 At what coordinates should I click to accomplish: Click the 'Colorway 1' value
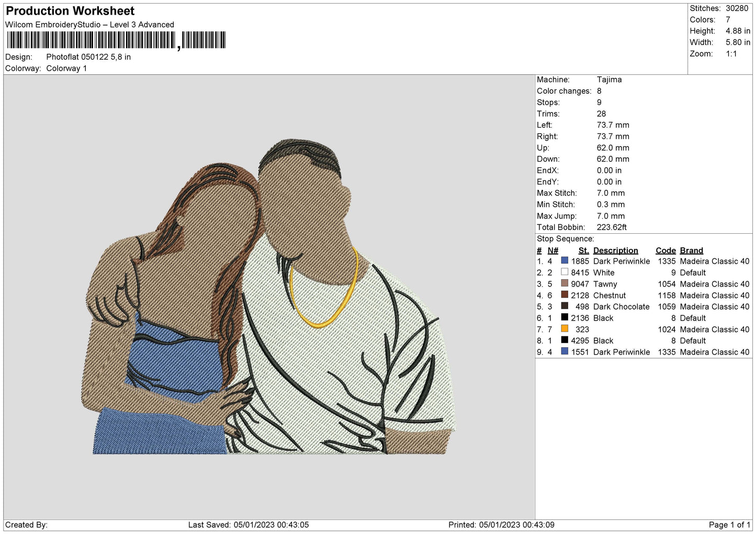tap(66, 69)
